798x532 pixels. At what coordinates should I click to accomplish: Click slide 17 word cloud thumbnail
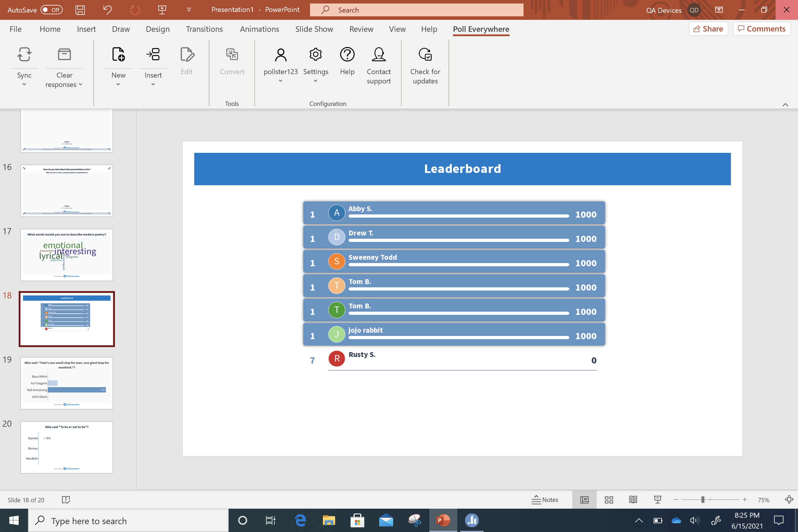tap(66, 255)
